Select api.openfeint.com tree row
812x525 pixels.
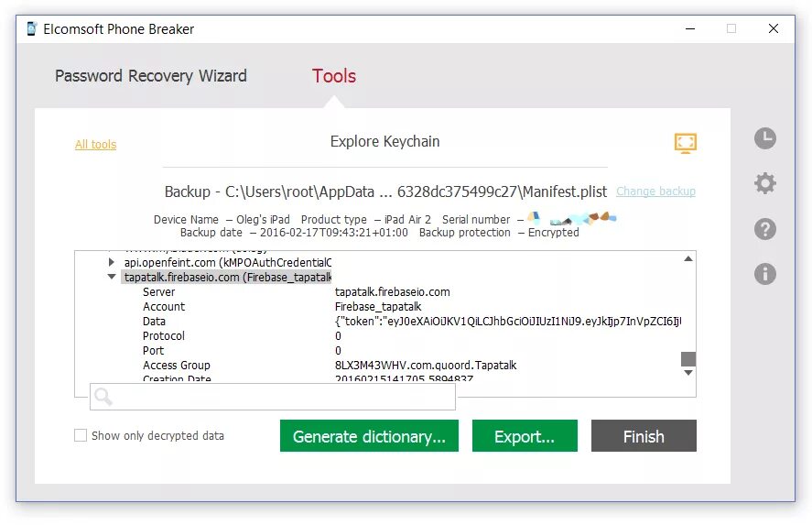pos(227,262)
